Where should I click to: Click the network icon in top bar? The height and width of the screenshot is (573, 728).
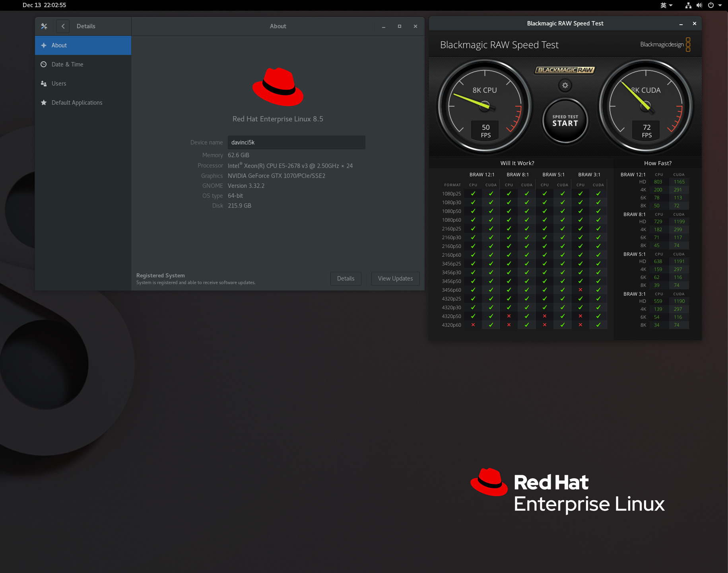(x=688, y=5)
